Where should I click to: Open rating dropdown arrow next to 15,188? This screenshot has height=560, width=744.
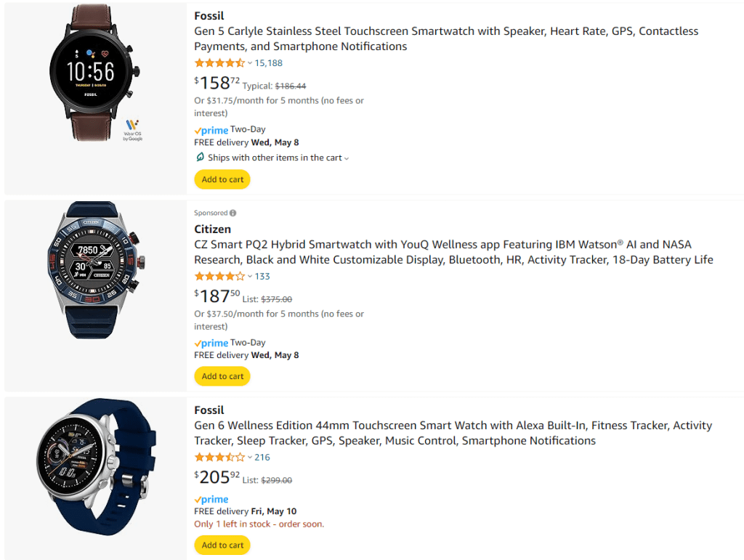point(250,63)
